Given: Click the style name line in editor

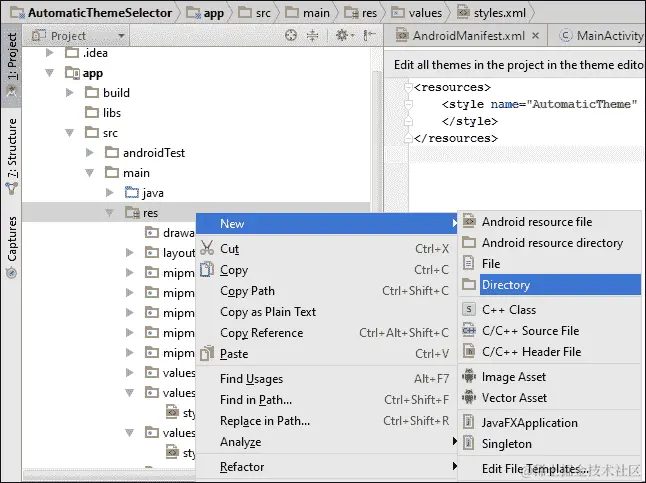Looking at the screenshot, I should 539,104.
